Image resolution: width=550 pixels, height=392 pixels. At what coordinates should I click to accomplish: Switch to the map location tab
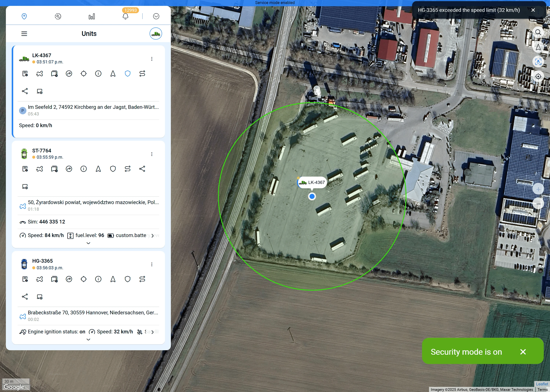coord(24,16)
